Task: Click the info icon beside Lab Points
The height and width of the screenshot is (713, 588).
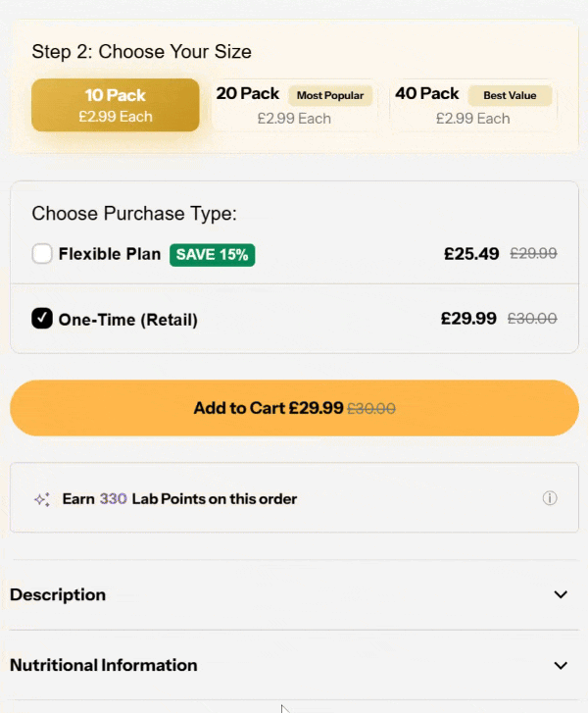Action: coord(550,498)
